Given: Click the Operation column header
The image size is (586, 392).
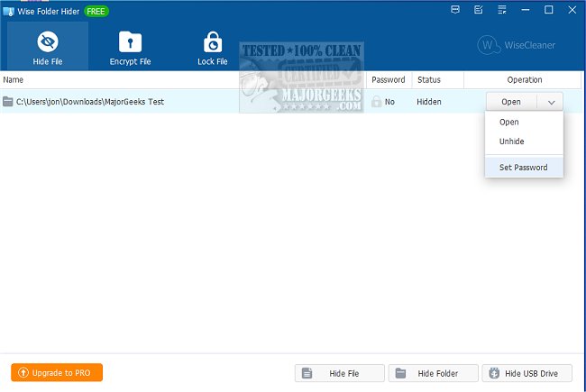Looking at the screenshot, I should 525,79.
